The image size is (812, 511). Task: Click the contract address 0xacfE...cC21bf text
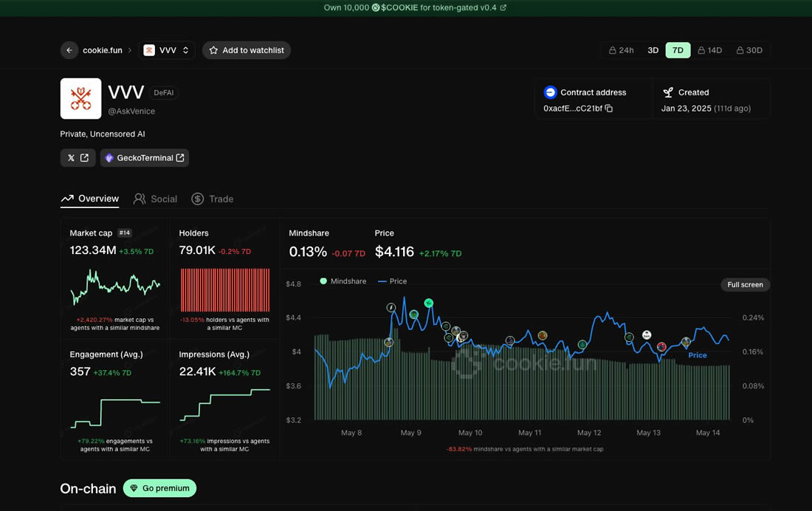[573, 109]
